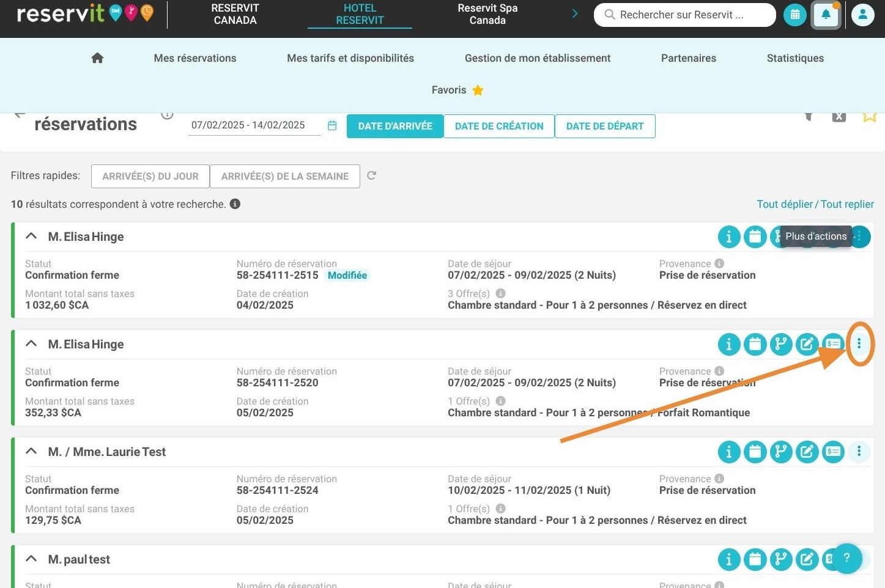Select the DATE D'ARRIVÉE filter

point(395,126)
